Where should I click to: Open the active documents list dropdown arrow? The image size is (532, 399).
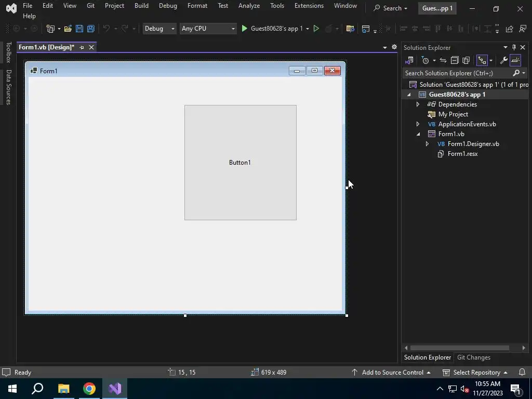click(x=385, y=47)
